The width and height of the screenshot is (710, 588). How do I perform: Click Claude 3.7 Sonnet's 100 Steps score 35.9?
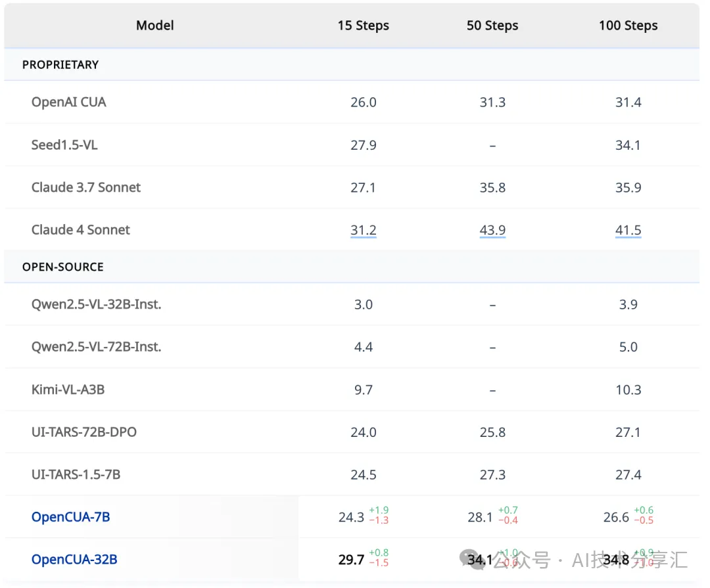tap(628, 188)
